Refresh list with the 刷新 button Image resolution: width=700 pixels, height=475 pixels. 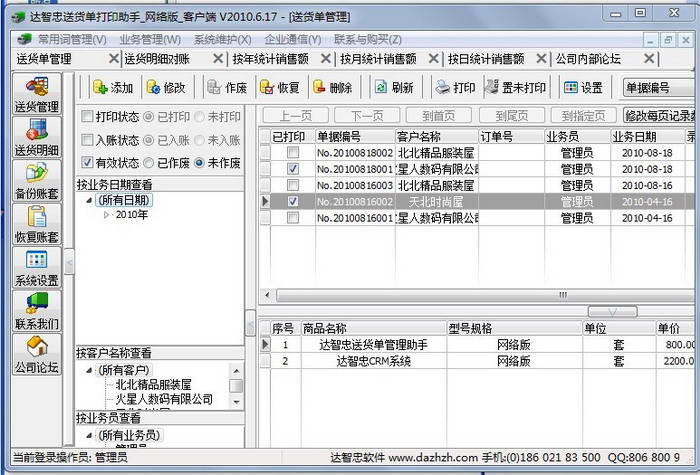pyautogui.click(x=394, y=88)
